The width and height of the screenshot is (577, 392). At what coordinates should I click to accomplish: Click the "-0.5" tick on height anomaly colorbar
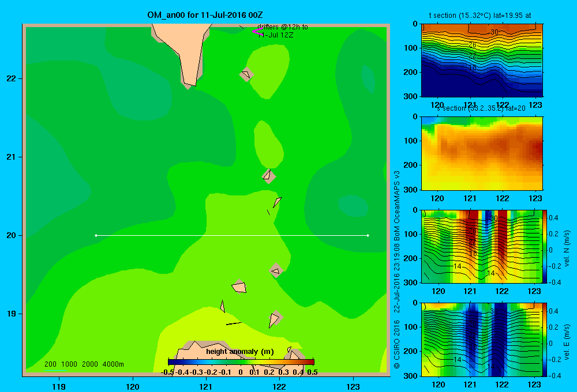(x=168, y=372)
